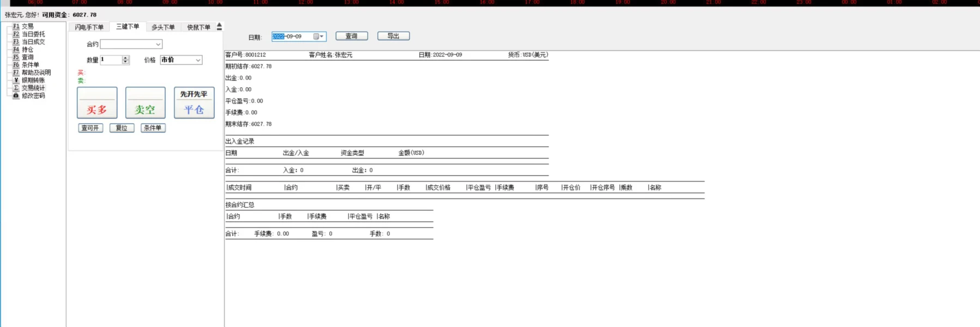980x327 pixels.
Task: Switch to the 多头下单 tab
Action: 163,27
